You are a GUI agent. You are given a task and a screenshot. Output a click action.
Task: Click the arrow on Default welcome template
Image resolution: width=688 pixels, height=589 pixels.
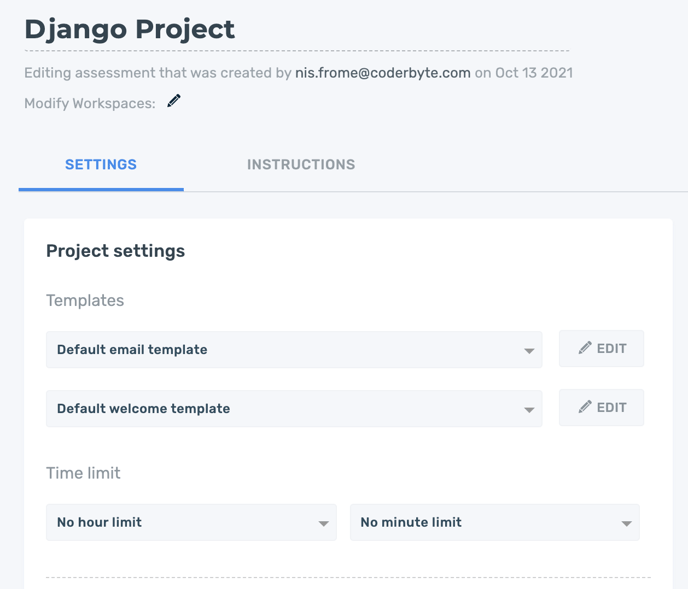click(529, 410)
